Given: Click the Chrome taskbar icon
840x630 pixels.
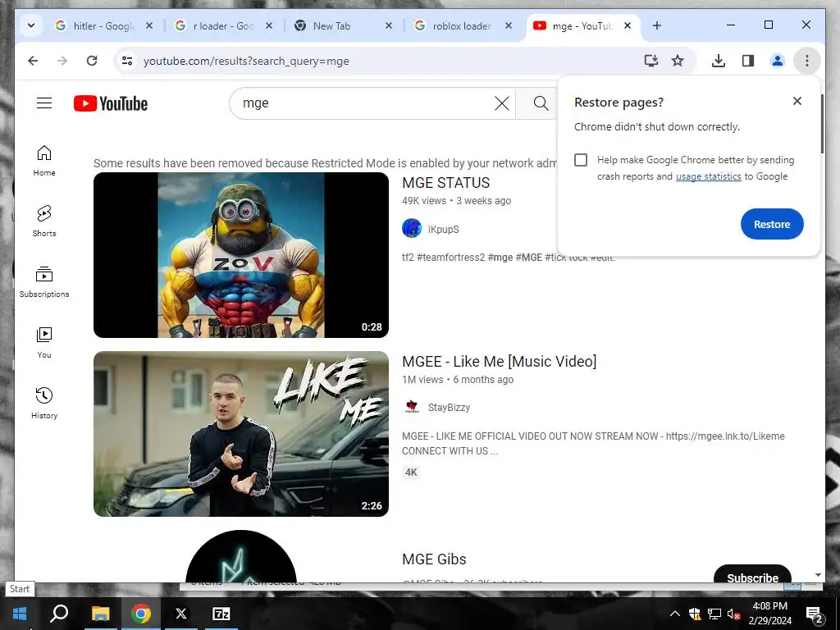Looking at the screenshot, I should (x=141, y=614).
